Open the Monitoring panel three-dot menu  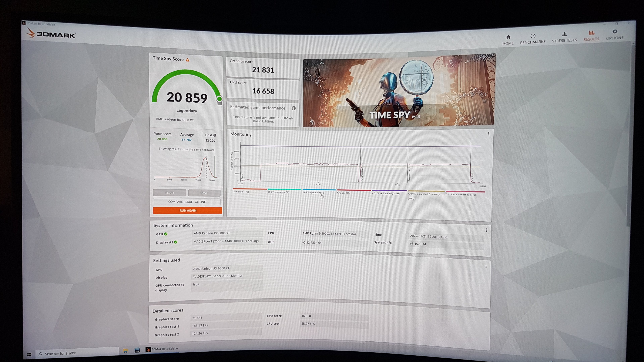point(489,134)
